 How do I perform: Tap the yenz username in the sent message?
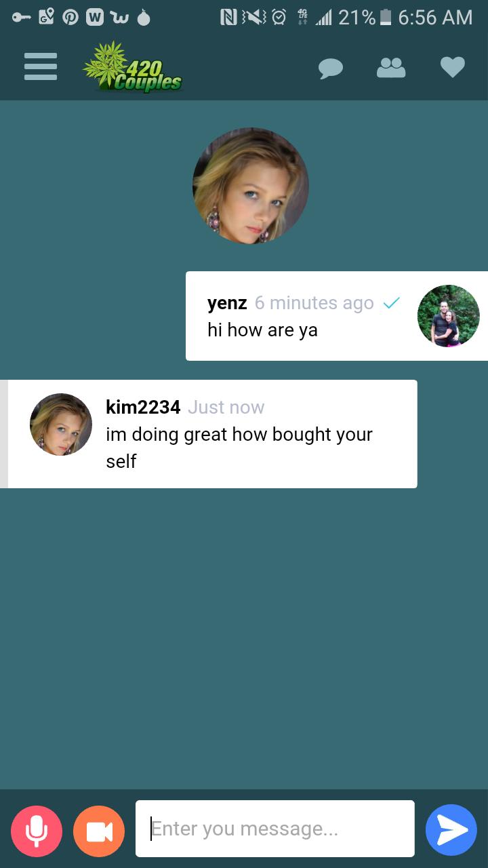click(x=227, y=303)
